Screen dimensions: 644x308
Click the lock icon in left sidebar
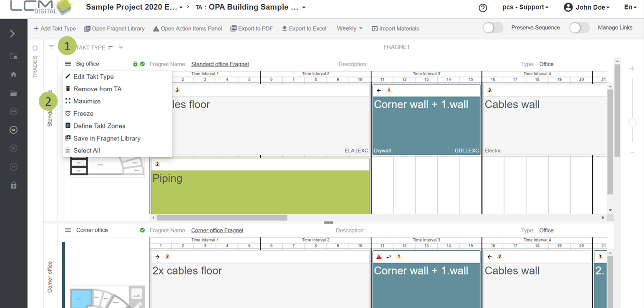tap(13, 185)
